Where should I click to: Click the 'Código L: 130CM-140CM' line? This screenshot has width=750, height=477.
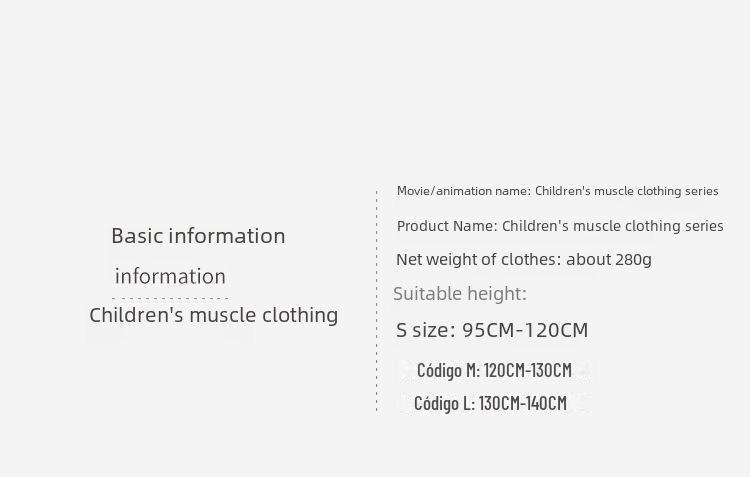pos(490,403)
